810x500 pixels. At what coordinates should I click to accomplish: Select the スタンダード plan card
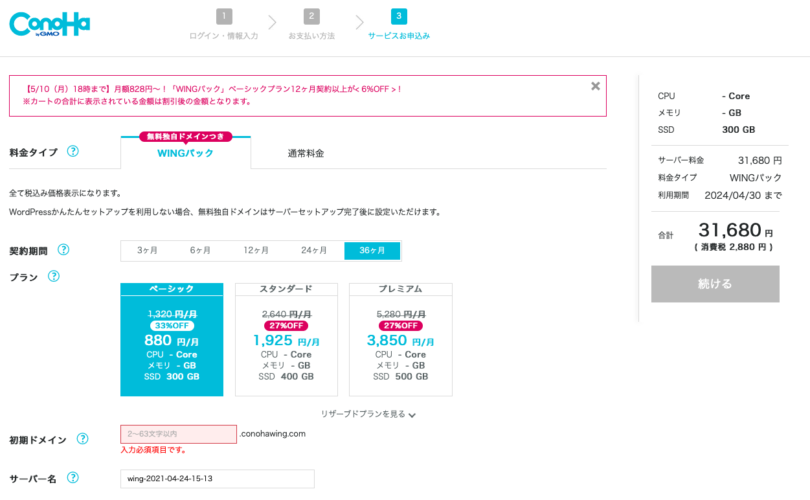tap(286, 339)
